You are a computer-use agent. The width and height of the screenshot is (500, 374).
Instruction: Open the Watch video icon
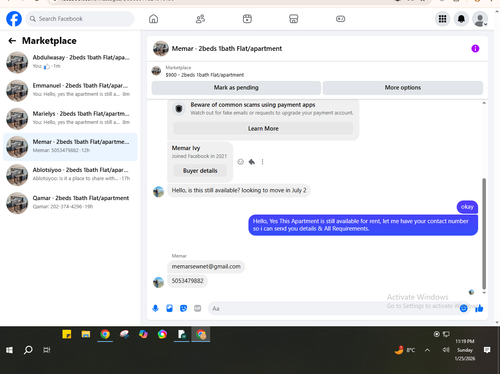click(247, 19)
